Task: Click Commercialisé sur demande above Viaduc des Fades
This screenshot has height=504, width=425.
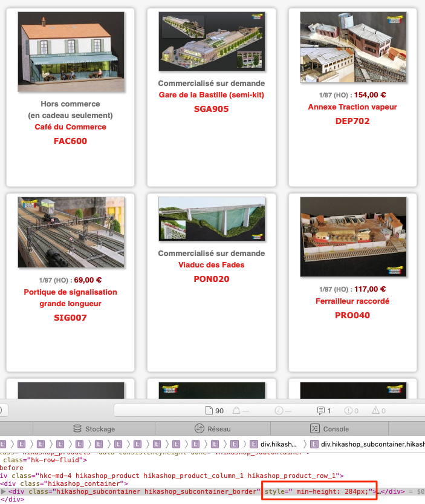Action: (x=212, y=254)
